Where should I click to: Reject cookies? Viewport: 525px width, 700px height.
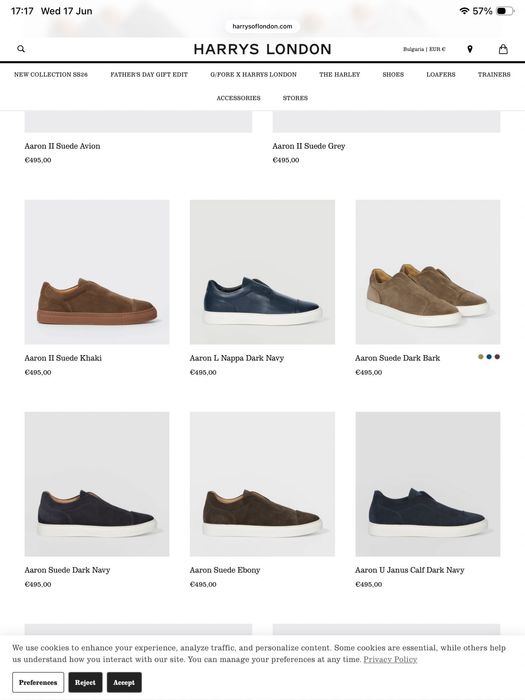pyautogui.click(x=85, y=683)
